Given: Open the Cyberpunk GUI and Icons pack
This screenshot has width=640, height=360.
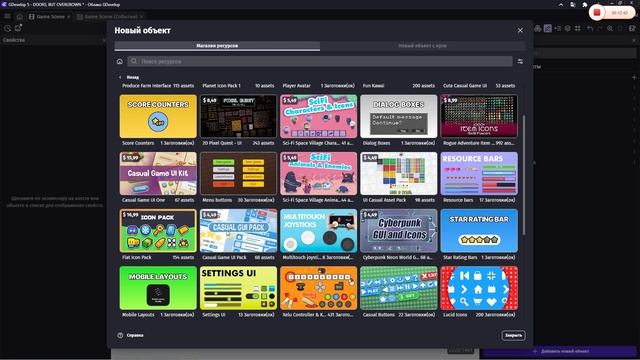Looking at the screenshot, I should pyautogui.click(x=399, y=231).
